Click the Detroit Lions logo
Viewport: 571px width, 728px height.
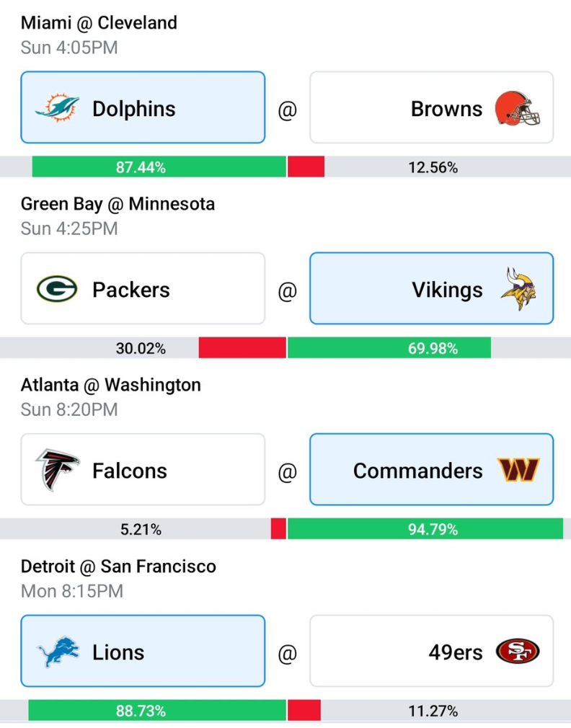pyautogui.click(x=58, y=651)
